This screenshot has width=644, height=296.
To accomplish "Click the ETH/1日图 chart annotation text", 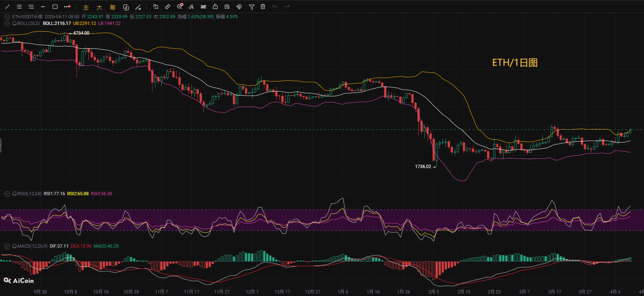I will (x=515, y=62).
